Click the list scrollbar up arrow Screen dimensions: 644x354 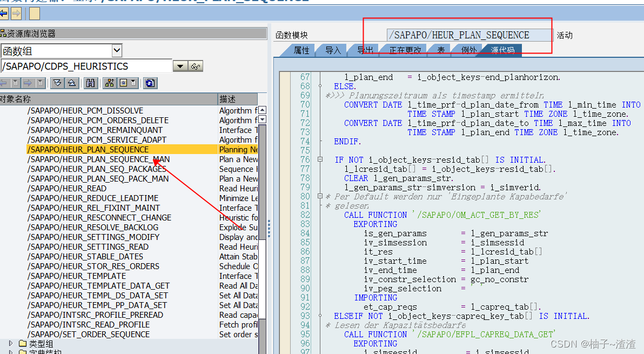pos(263,110)
